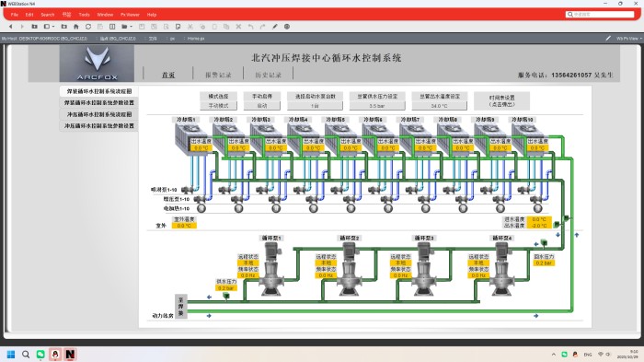Click the circulation pump 4 graphic
This screenshot has width=644, height=362.
click(x=501, y=269)
